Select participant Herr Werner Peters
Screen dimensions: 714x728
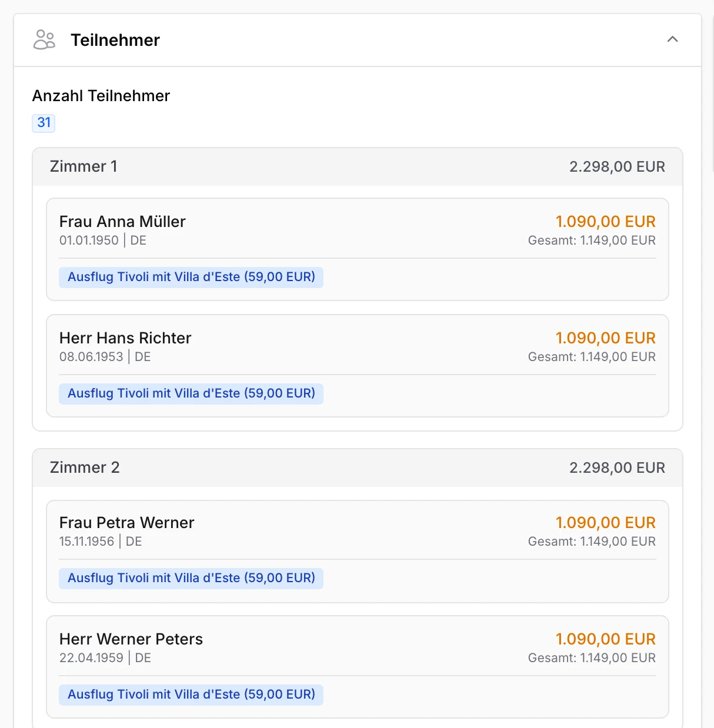[x=131, y=639]
